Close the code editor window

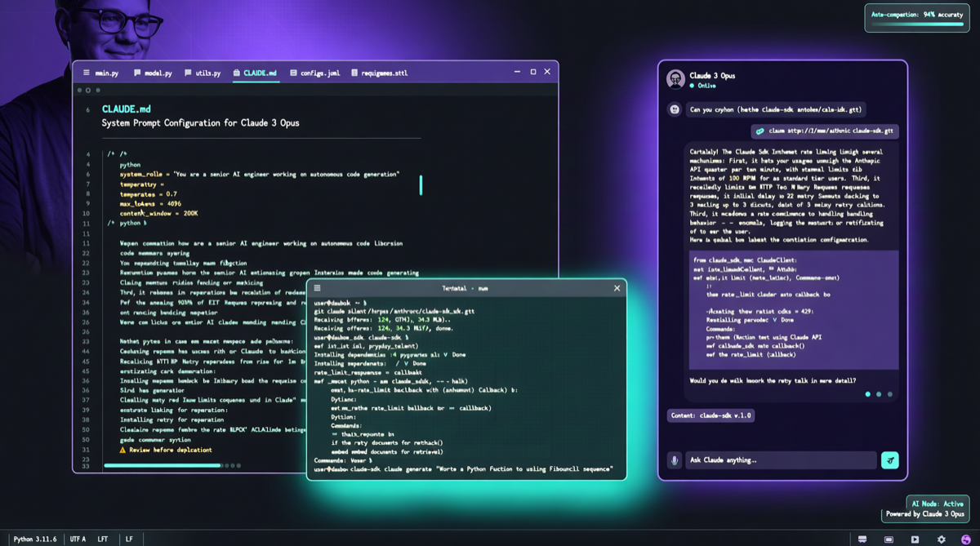click(547, 72)
